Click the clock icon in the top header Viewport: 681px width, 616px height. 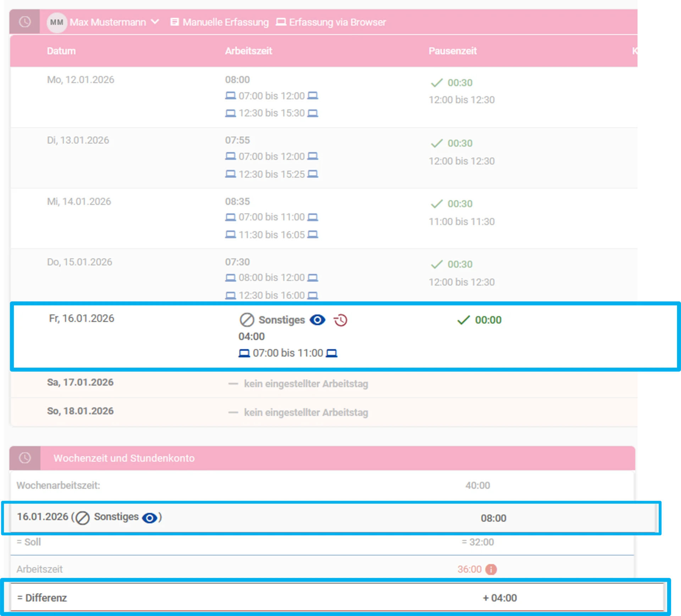pos(24,22)
